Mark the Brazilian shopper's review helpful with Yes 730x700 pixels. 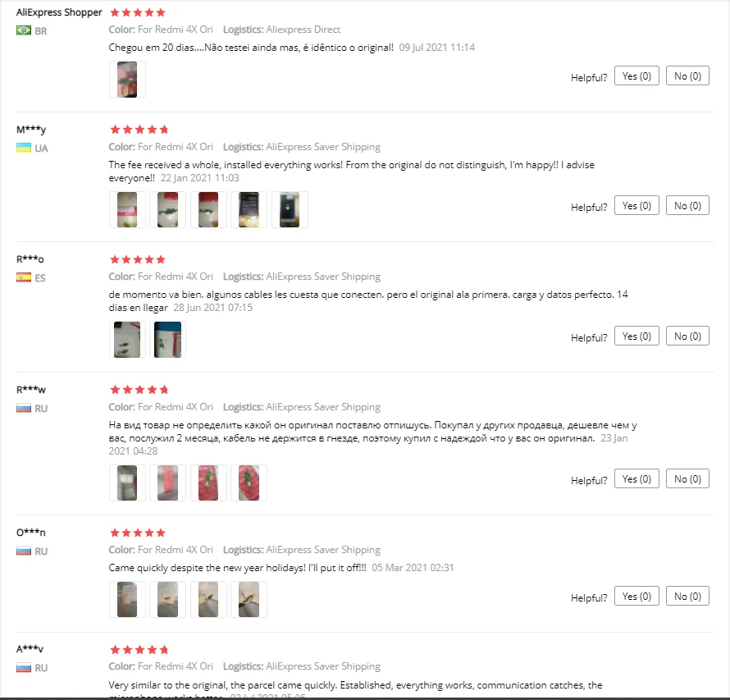[636, 76]
